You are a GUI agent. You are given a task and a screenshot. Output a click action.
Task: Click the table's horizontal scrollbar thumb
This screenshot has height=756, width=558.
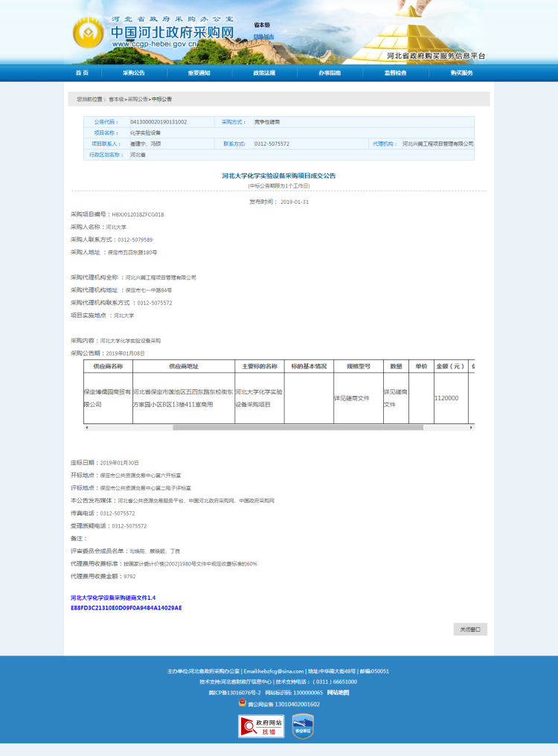[298, 428]
